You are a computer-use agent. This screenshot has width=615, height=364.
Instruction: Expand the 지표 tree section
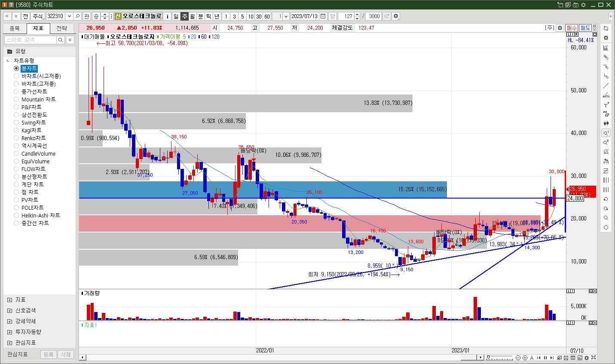10,300
